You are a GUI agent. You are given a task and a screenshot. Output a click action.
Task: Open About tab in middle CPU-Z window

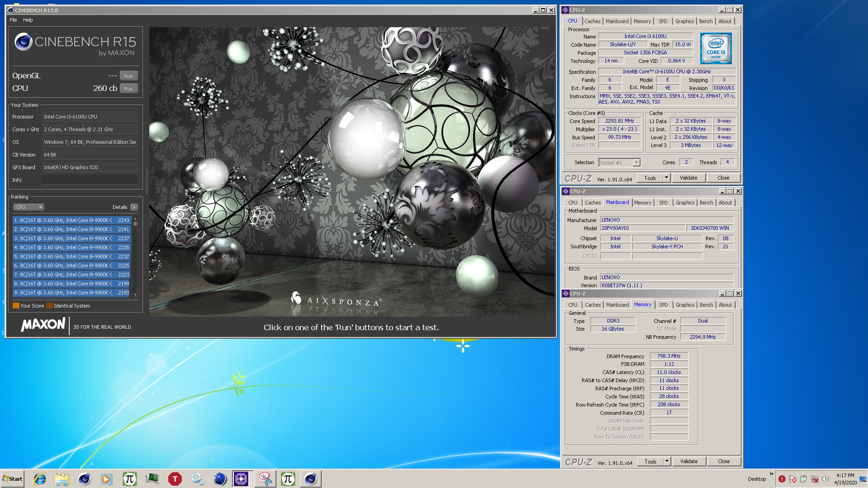(725, 203)
